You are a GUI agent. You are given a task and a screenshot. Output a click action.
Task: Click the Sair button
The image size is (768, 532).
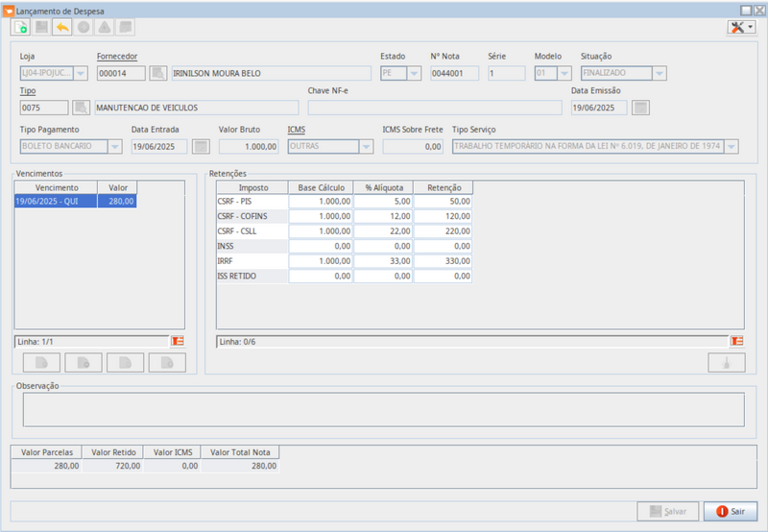point(730,512)
